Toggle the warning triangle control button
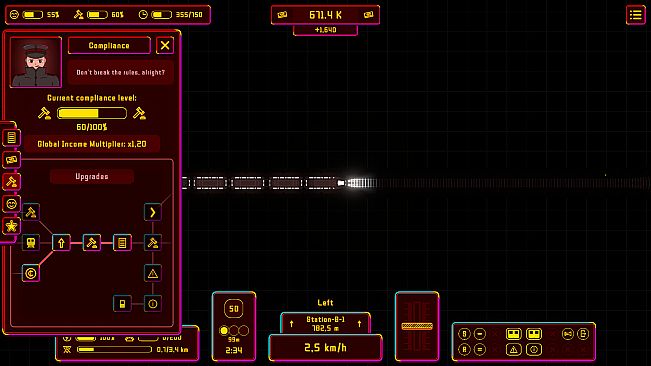This screenshot has width=651, height=366. tap(514, 349)
